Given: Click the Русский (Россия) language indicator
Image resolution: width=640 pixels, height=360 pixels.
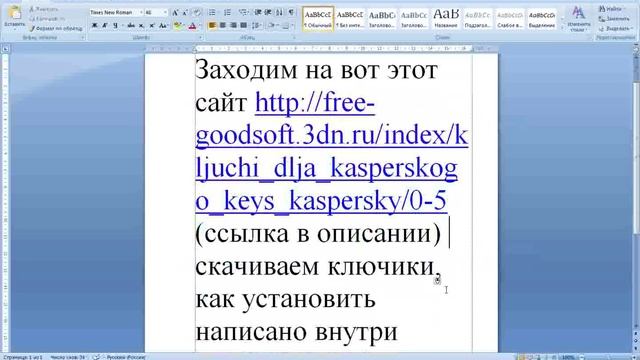Looking at the screenshot, I should [126, 357].
